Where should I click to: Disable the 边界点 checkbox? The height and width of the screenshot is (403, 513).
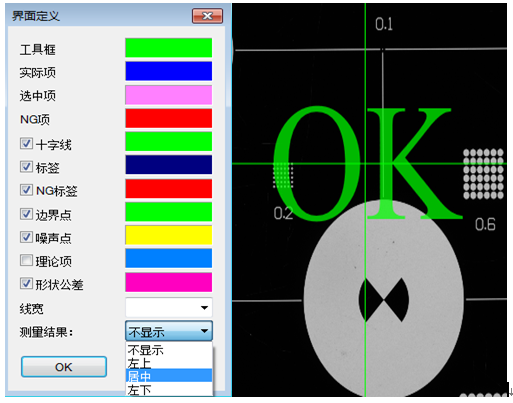[x=26, y=214]
